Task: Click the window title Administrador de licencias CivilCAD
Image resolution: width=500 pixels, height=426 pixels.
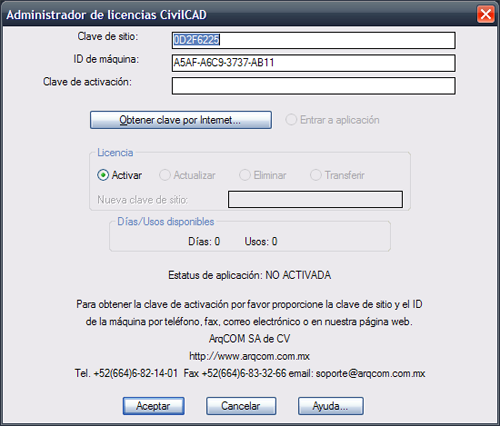Action: click(107, 15)
